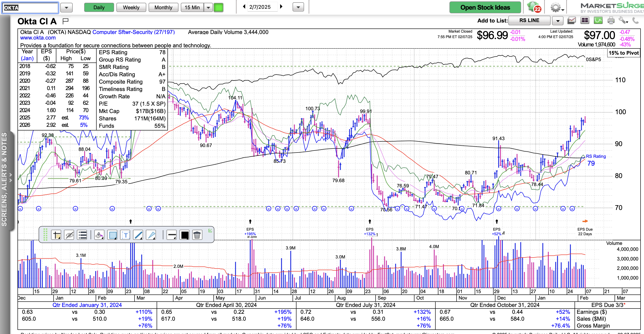Click the Open Stock Ideas button
The width and height of the screenshot is (644, 334).
(485, 8)
